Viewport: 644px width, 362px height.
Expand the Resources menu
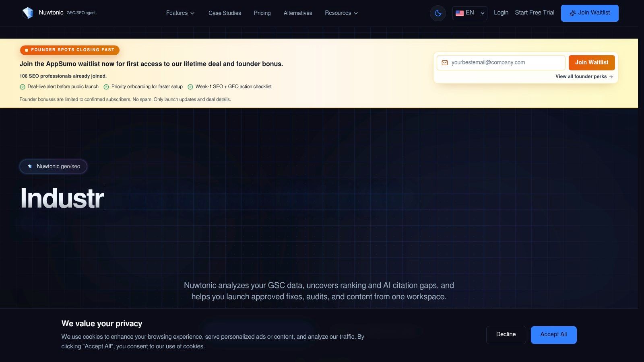341,13
